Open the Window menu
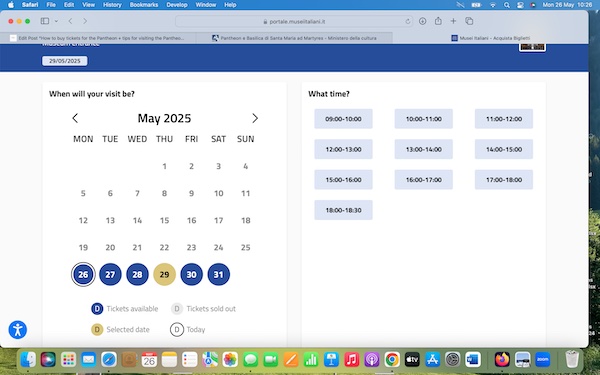 [206, 5]
